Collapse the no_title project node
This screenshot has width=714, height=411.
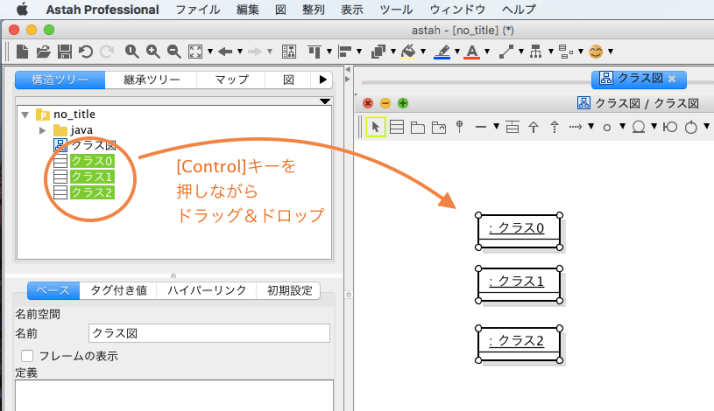tap(25, 114)
